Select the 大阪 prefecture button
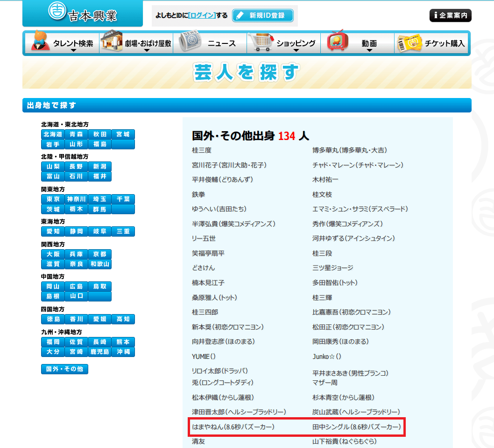Screen dimensions: 494x448 [x=53, y=254]
